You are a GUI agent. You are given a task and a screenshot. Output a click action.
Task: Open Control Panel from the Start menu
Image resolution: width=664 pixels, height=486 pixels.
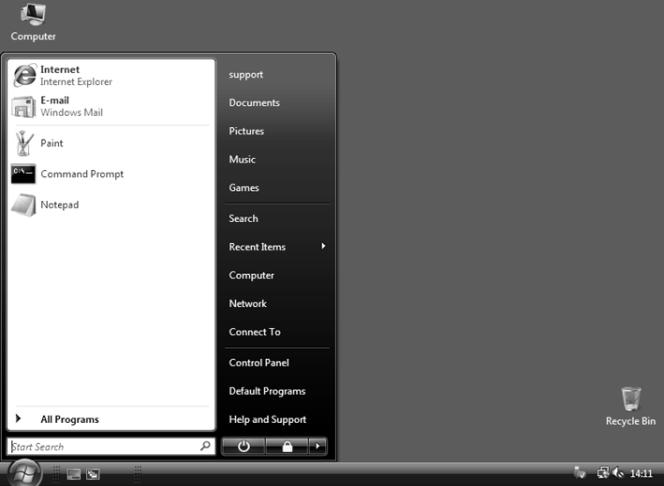click(x=259, y=363)
